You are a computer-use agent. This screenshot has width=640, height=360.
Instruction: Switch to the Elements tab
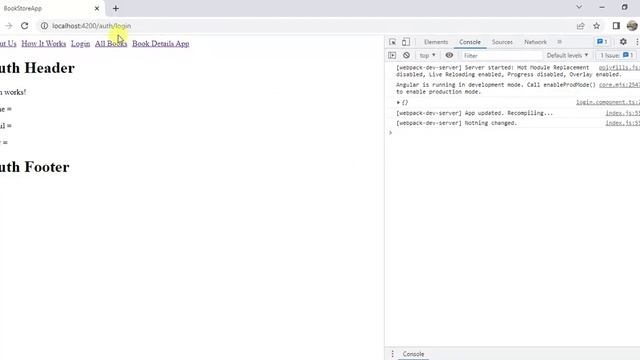coord(436,42)
